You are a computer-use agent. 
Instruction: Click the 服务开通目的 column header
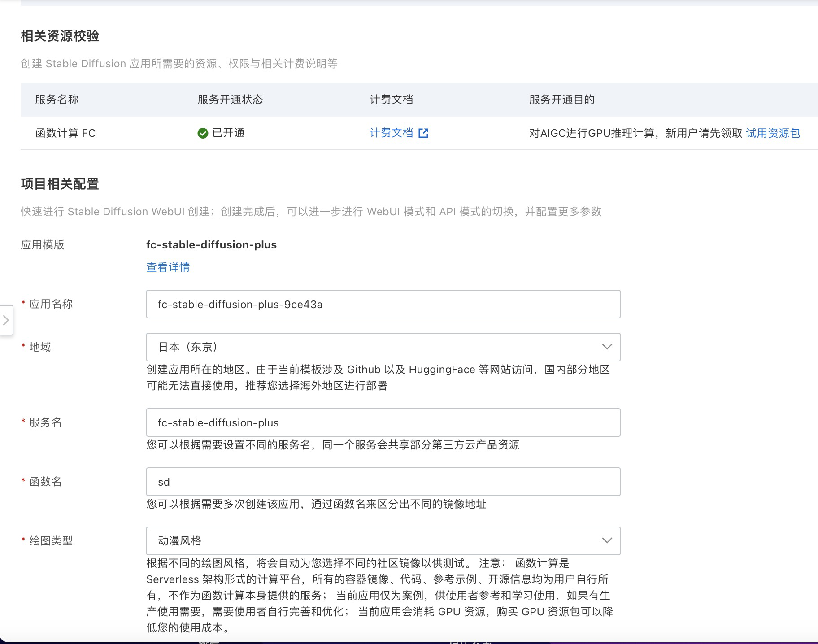[562, 100]
